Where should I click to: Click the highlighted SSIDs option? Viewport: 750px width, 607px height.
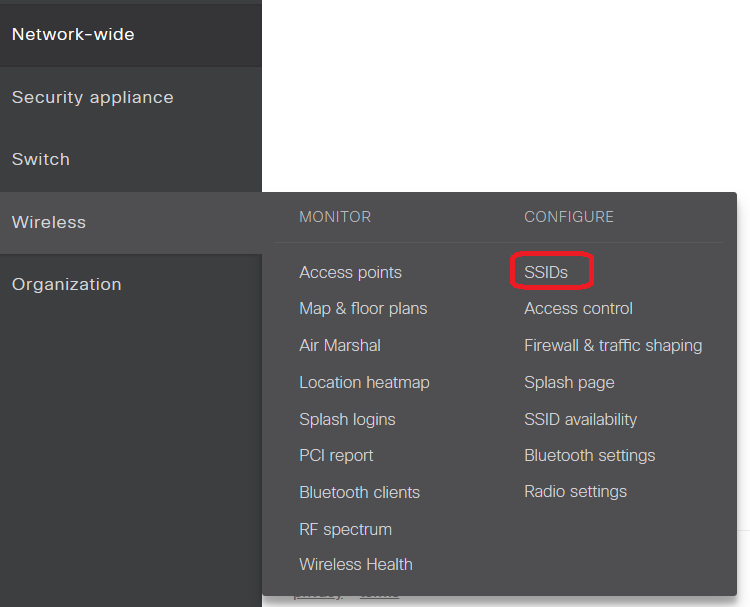click(546, 272)
